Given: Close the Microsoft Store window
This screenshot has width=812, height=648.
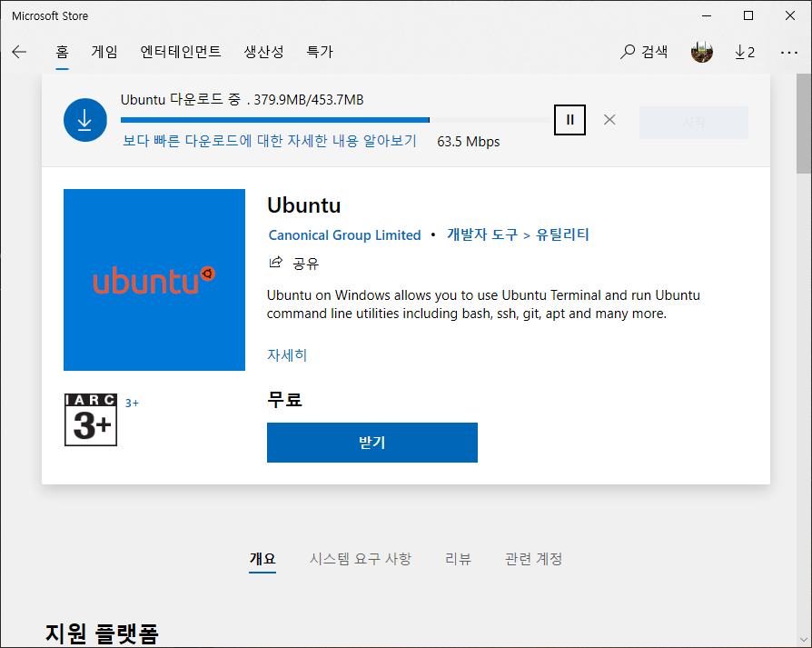Looking at the screenshot, I should [x=789, y=15].
